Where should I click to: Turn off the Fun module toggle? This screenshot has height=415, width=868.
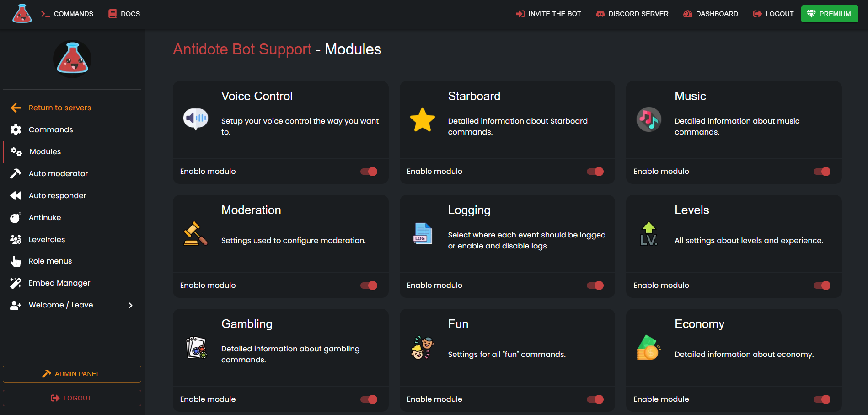595,399
